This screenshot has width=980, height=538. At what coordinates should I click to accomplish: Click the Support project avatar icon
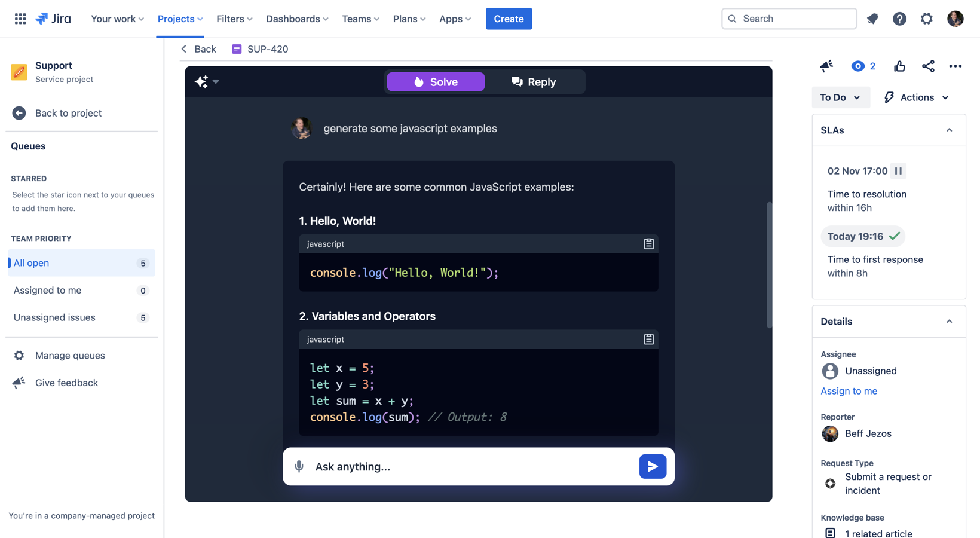tap(19, 72)
